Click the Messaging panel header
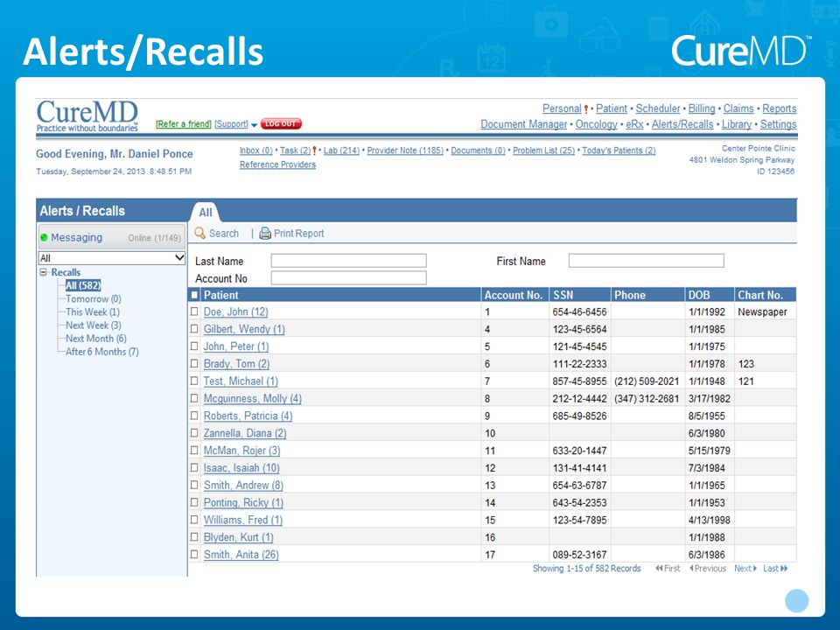The image size is (840, 630). [111, 237]
